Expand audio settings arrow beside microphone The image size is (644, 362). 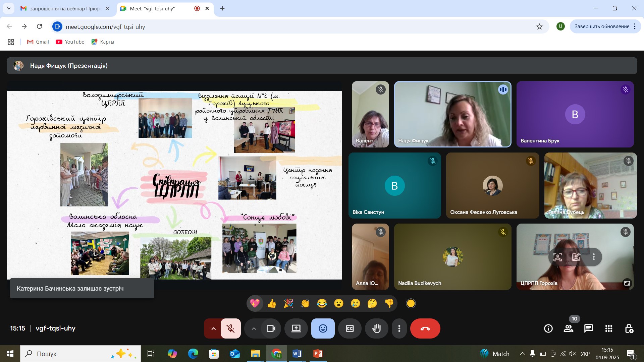[x=213, y=328]
